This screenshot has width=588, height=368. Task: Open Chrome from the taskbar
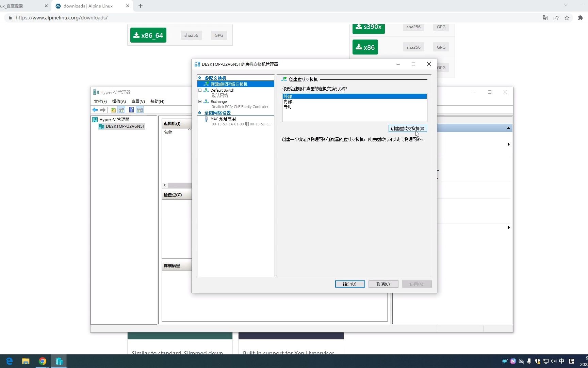click(43, 361)
